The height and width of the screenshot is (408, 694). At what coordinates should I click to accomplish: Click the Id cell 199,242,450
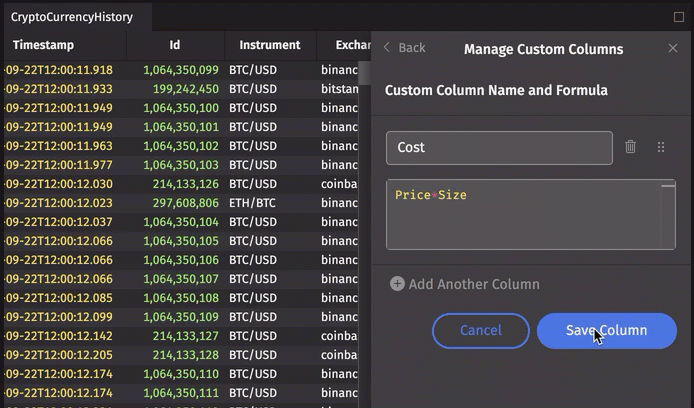point(186,89)
